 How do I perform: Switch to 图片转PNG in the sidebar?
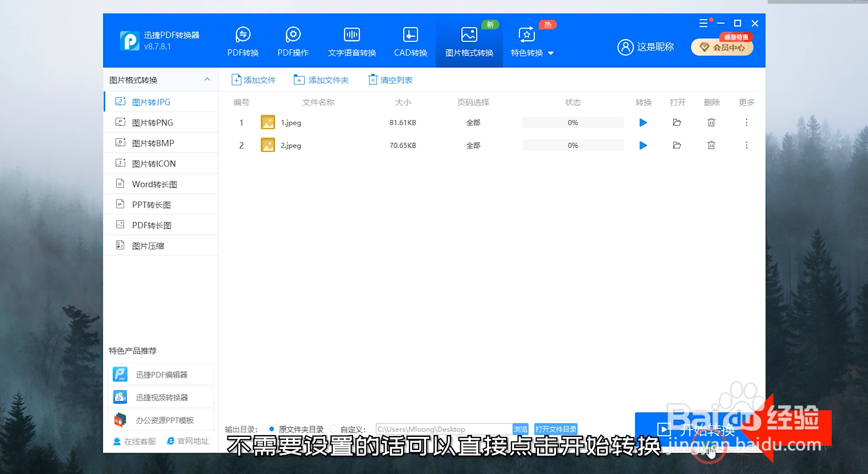pos(154,122)
